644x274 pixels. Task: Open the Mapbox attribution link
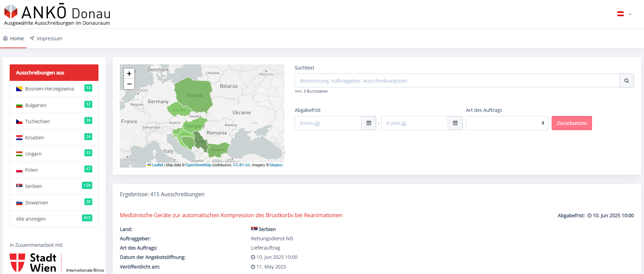click(x=276, y=165)
